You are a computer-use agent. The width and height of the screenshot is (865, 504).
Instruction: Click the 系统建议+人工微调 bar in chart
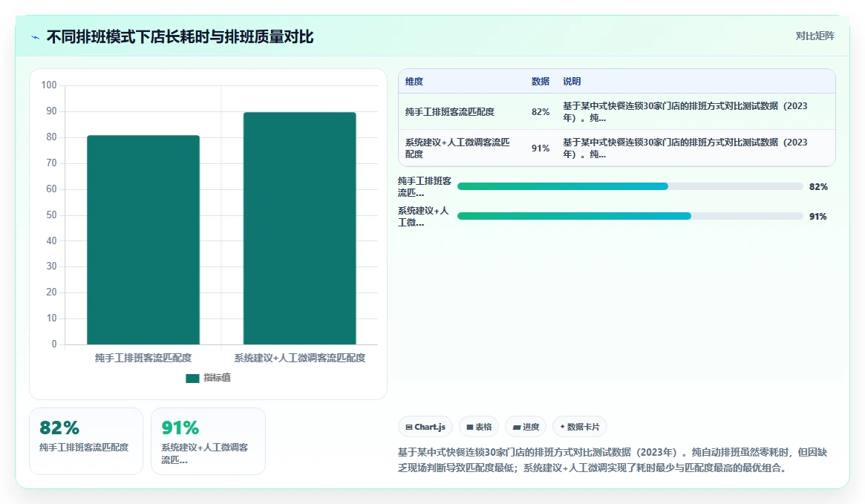coord(299,229)
